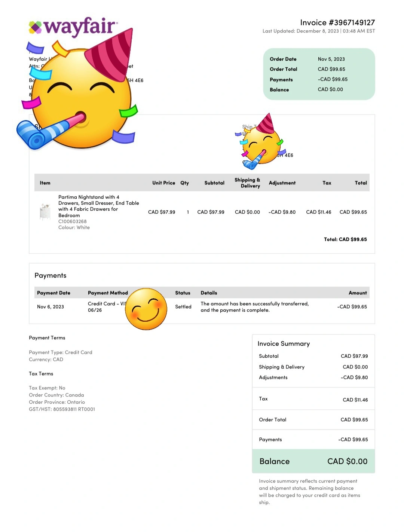Click the Adjustments row in Invoice Summary

point(313,377)
